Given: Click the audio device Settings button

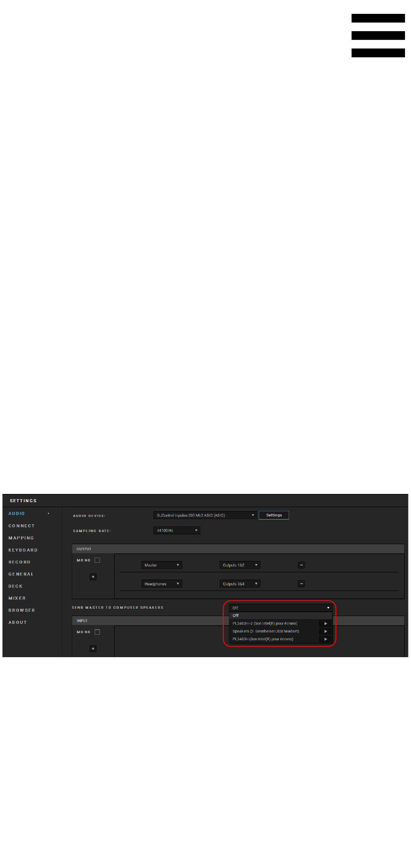Looking at the screenshot, I should point(274,515).
